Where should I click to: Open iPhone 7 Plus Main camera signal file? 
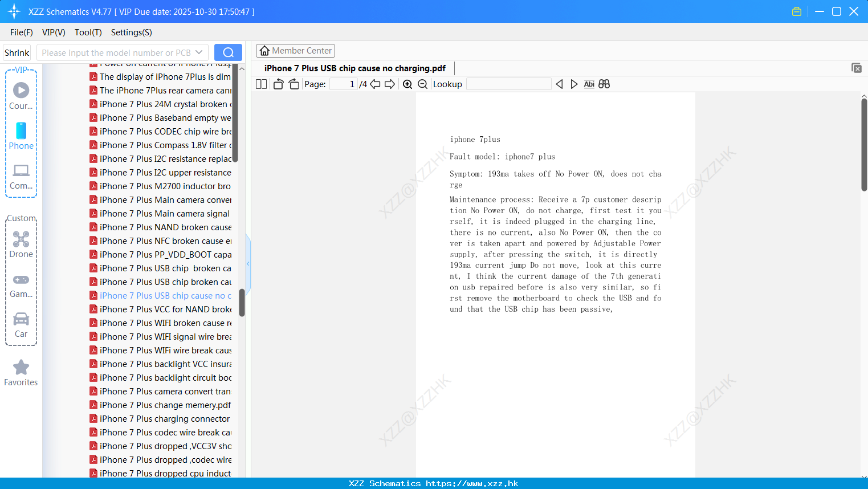tap(161, 214)
